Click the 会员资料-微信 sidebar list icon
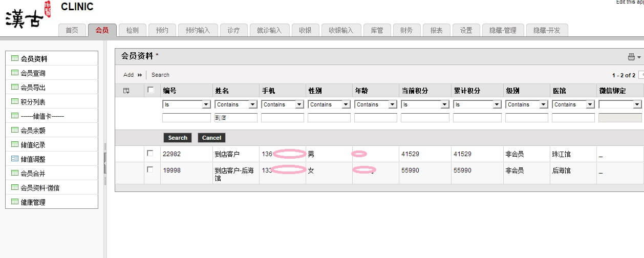644x258 pixels. (14, 188)
